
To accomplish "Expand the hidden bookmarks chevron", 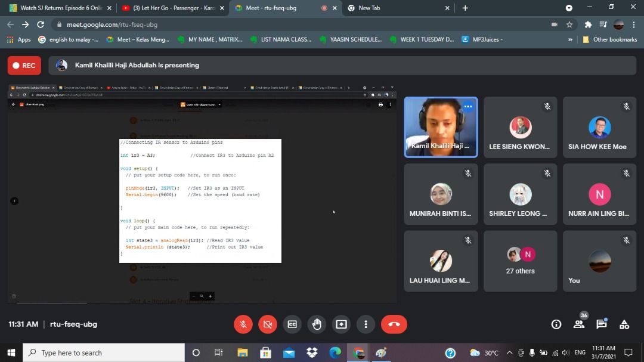I will coord(570,39).
